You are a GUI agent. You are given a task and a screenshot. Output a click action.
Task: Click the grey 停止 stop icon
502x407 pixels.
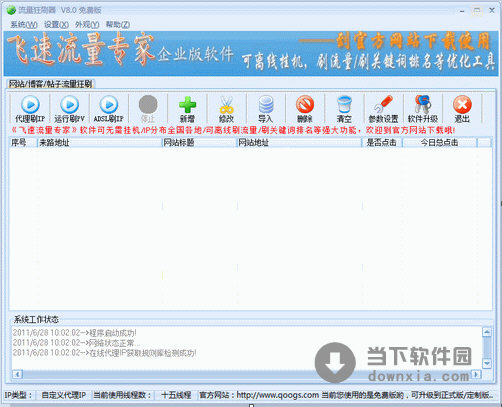pyautogui.click(x=148, y=104)
